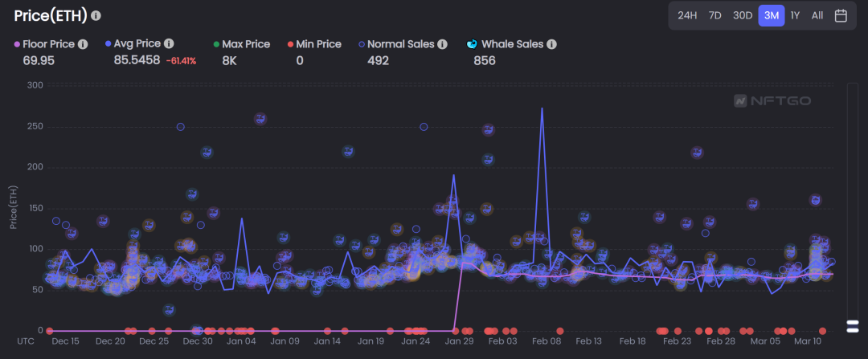The image size is (868, 359).
Task: Toggle the Floor Price legend series
Action: pyautogui.click(x=51, y=44)
